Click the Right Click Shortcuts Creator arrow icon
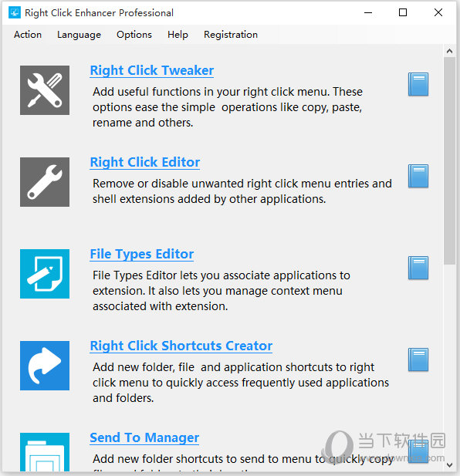The width and height of the screenshot is (460, 476). click(x=45, y=366)
